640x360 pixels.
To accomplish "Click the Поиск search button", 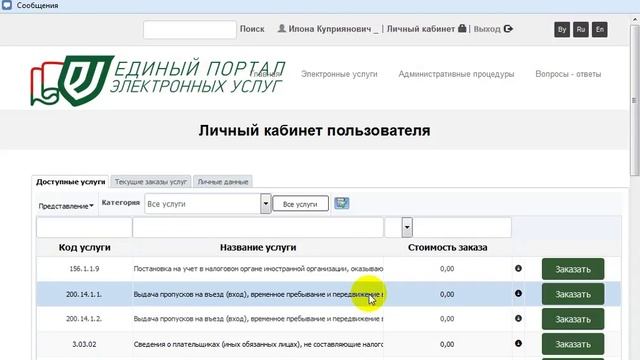I will point(252,29).
